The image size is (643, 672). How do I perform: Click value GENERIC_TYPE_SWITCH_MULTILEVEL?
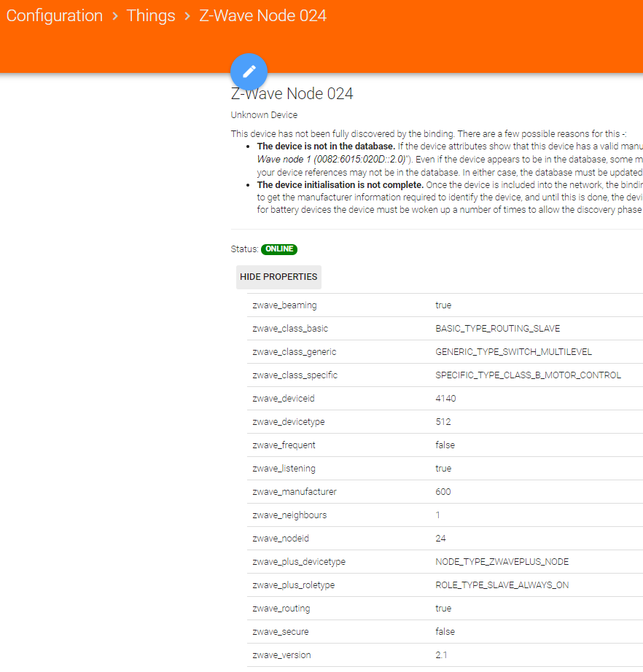click(x=513, y=352)
